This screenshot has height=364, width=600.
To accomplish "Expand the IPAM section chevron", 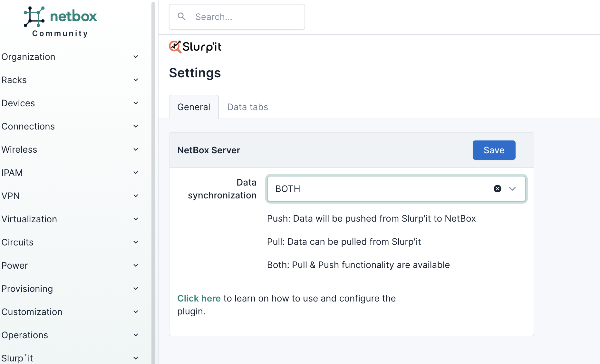I will 136,173.
